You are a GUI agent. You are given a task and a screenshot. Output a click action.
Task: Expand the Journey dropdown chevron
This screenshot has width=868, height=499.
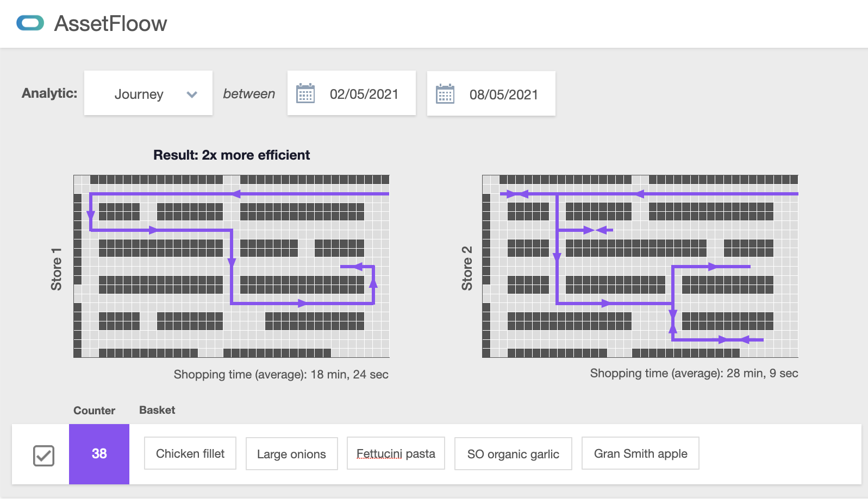point(192,94)
